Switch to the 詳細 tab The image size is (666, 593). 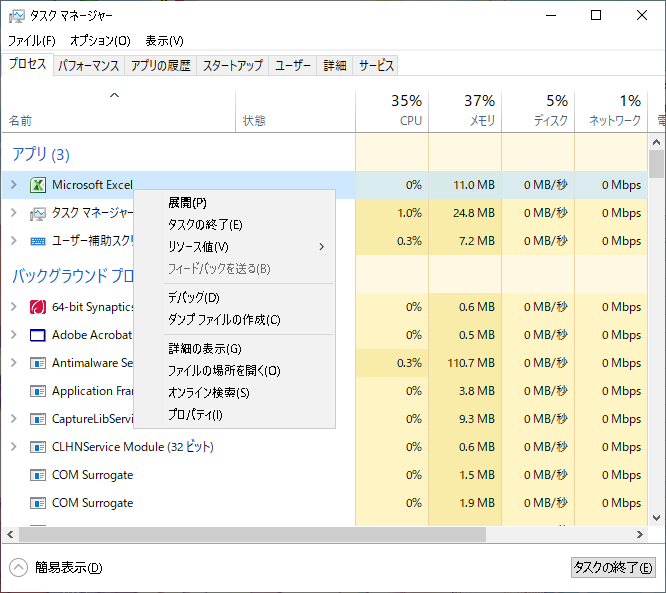point(335,65)
